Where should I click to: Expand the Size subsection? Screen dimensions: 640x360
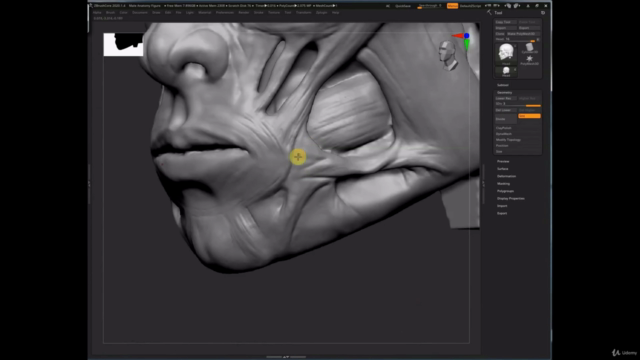click(499, 151)
